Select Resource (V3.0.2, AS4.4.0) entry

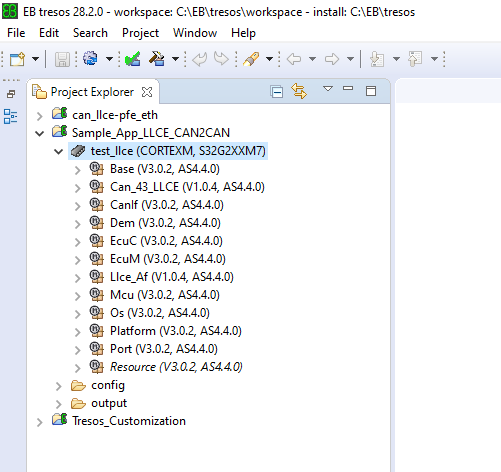click(x=176, y=367)
